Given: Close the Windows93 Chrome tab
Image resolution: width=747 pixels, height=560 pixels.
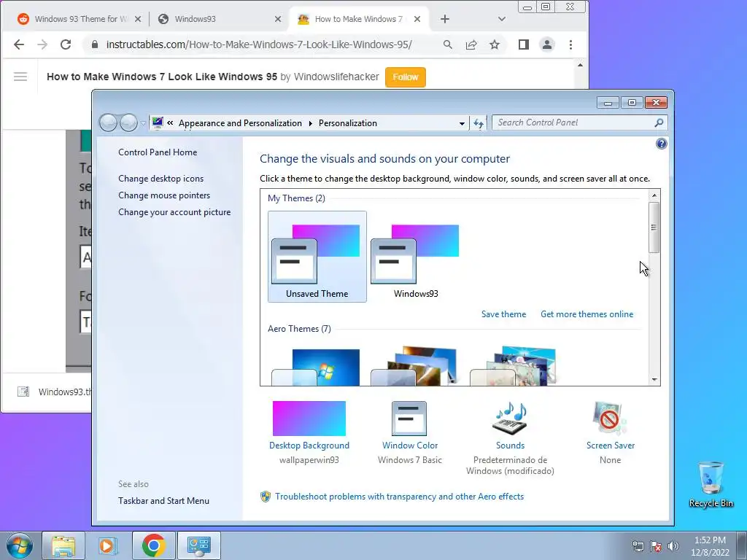Looking at the screenshot, I should click(278, 19).
